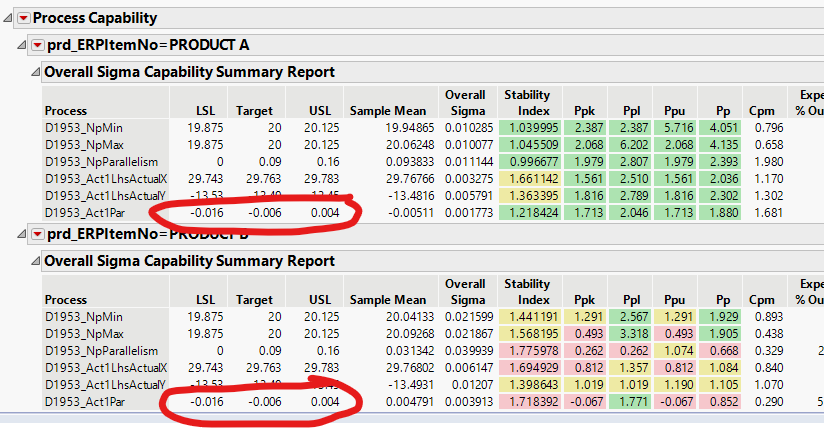Viewport: 824px width, 428px height.
Task: Click the Overall Sigma 0.001773 cell
Action: click(x=469, y=212)
